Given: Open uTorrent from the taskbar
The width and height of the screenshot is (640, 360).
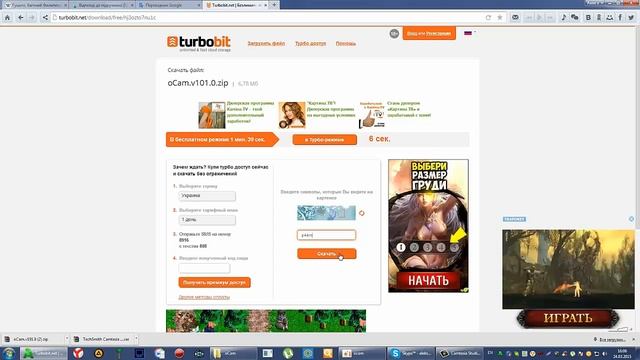Looking at the screenshot, I should coord(288,353).
